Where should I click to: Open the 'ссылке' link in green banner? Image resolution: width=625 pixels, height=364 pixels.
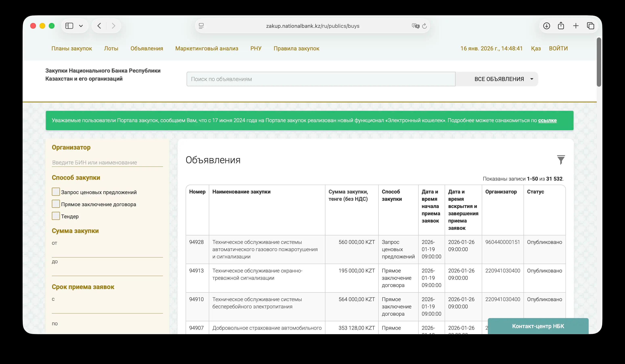pyautogui.click(x=547, y=120)
